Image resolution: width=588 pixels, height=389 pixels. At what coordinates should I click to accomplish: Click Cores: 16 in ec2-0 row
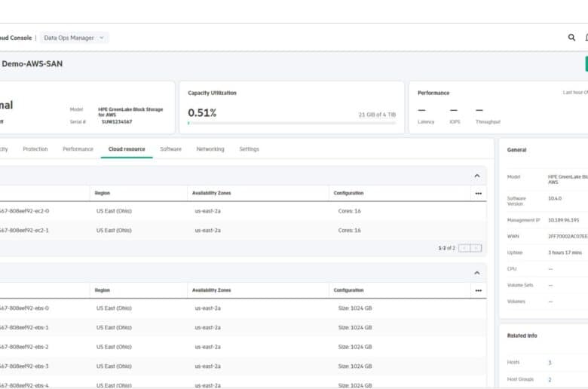pyautogui.click(x=349, y=211)
